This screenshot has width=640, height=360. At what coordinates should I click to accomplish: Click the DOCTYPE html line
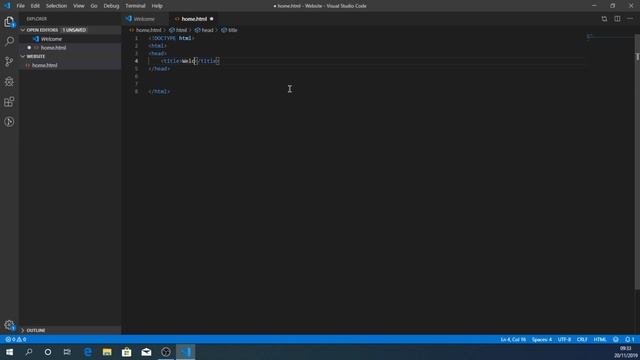[x=171, y=38]
